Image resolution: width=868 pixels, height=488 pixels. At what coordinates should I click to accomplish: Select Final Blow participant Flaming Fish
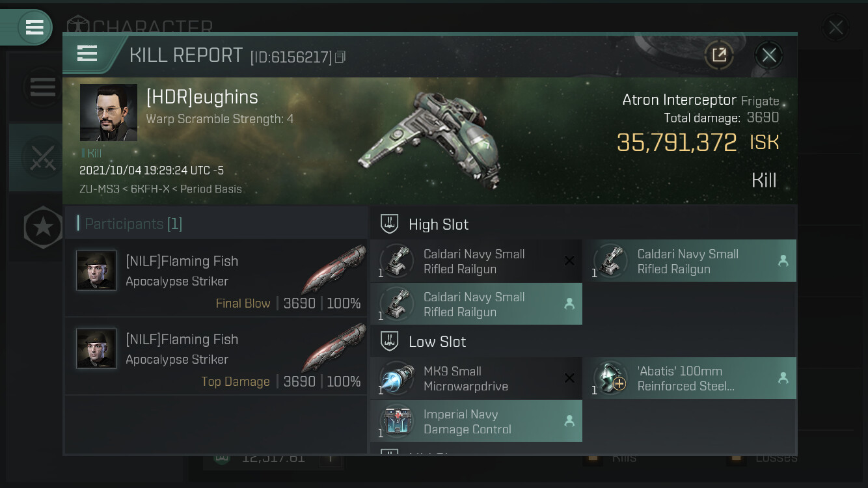216,281
